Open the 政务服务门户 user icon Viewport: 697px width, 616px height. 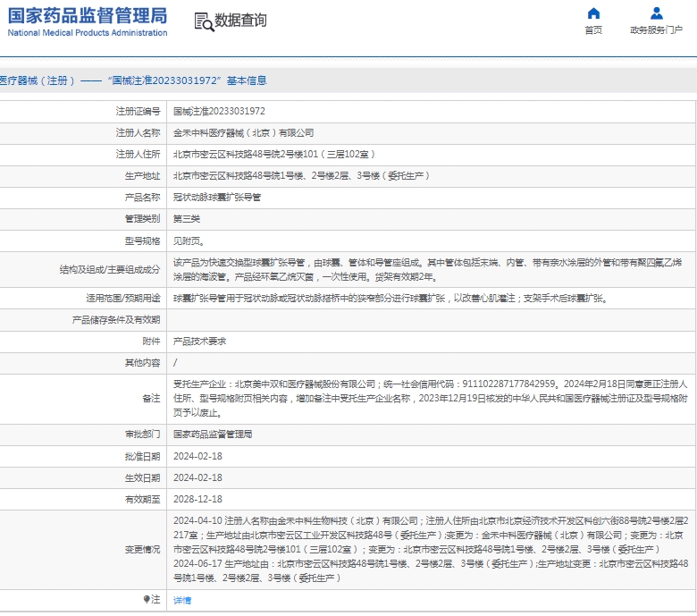click(656, 13)
